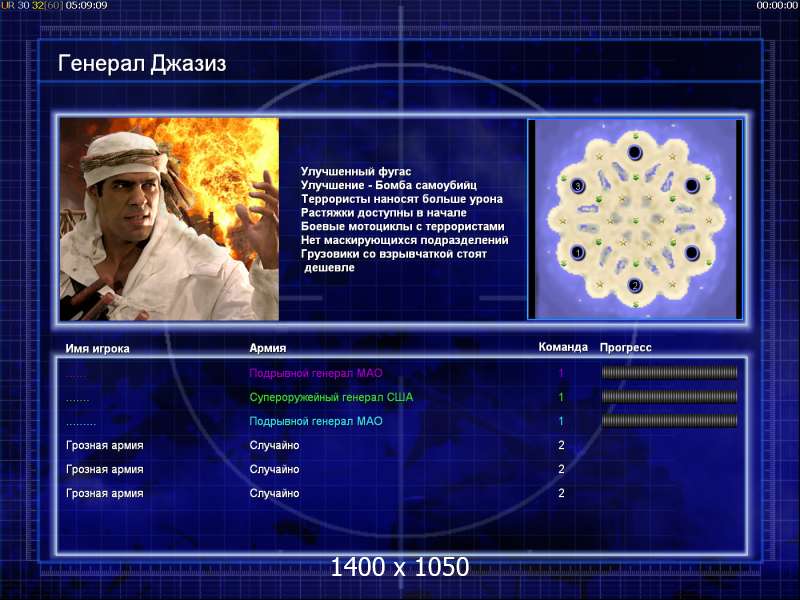Screen dimensions: 800x600
Task: Click purple "Подрывной генерал МАО" army entry
Action: [x=316, y=373]
